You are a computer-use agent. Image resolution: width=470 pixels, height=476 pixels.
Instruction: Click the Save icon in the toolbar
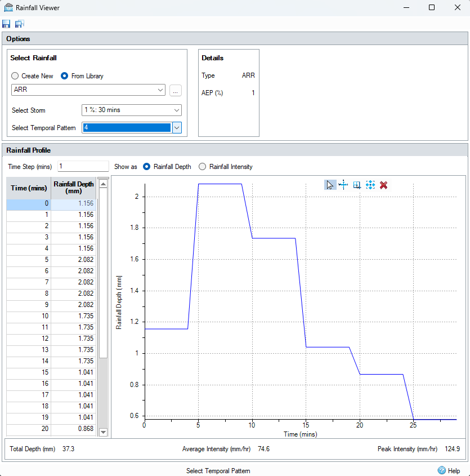[6, 24]
